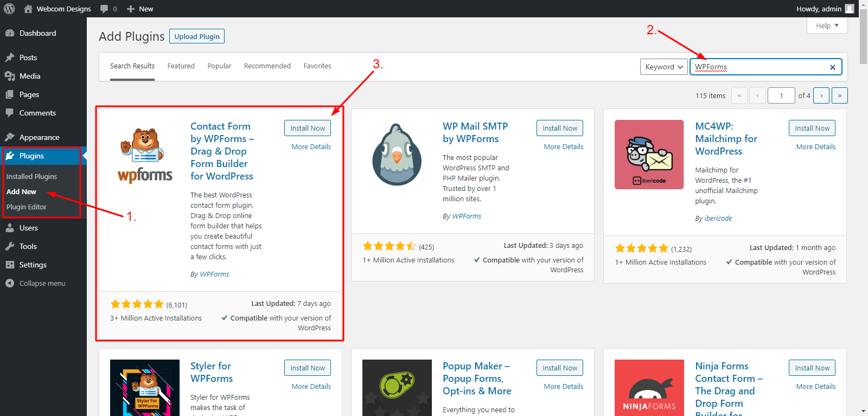The height and width of the screenshot is (416, 868).
Task: Open More Details for MC4WP Mailchimp
Action: pyautogui.click(x=816, y=147)
